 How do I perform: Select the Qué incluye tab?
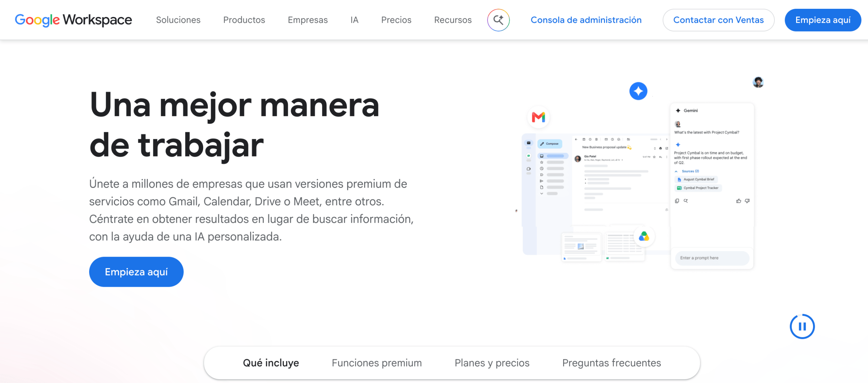271,363
